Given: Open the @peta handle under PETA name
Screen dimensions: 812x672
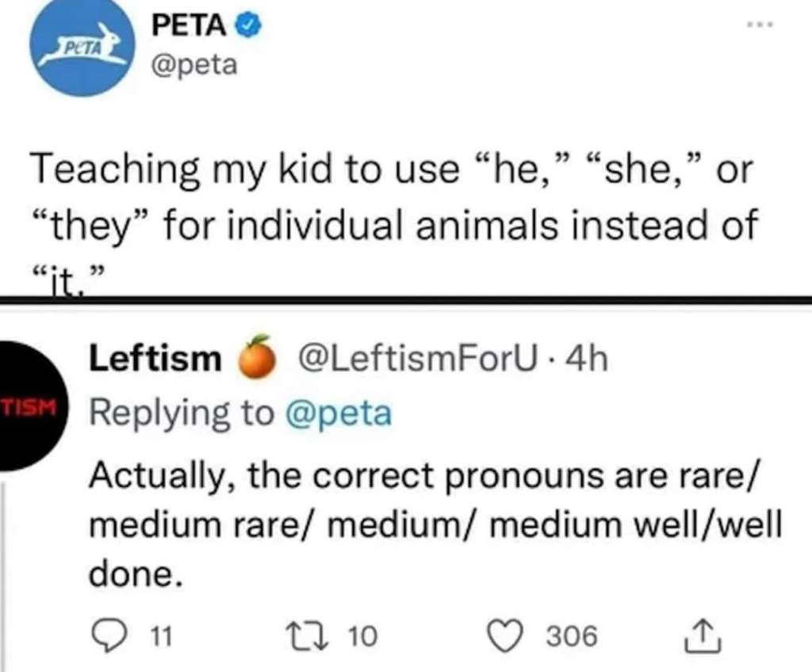Looking at the screenshot, I should point(193,63).
